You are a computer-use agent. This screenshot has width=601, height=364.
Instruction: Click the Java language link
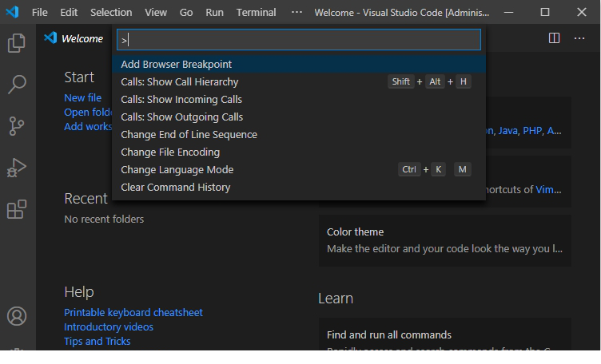[507, 131]
